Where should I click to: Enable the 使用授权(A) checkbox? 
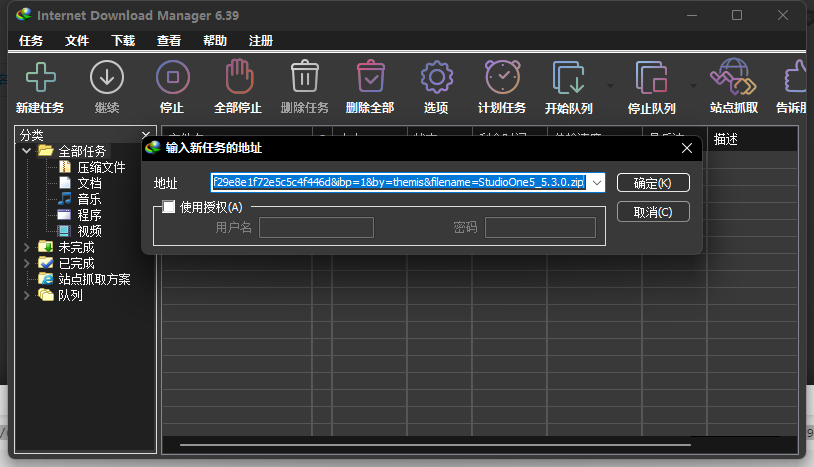168,207
